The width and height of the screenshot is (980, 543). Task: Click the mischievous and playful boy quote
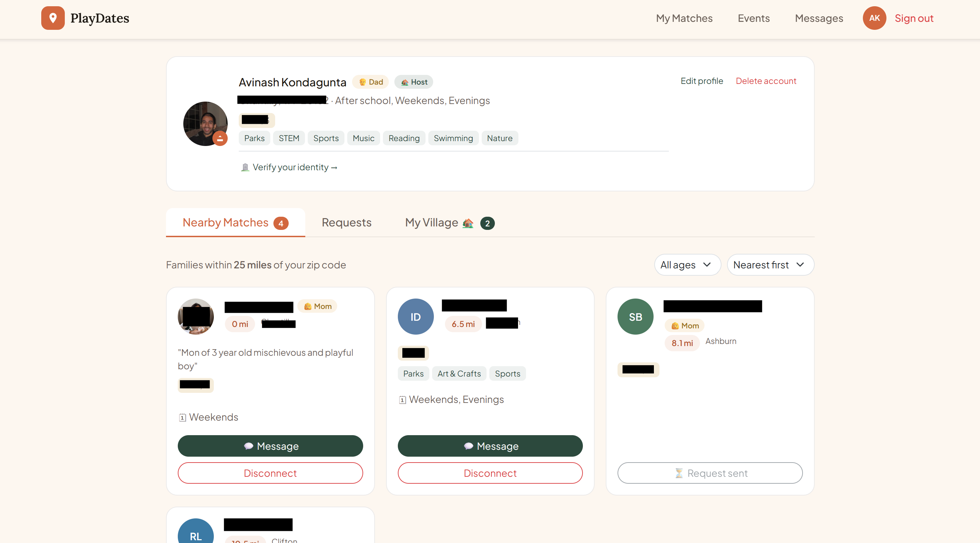[265, 359]
